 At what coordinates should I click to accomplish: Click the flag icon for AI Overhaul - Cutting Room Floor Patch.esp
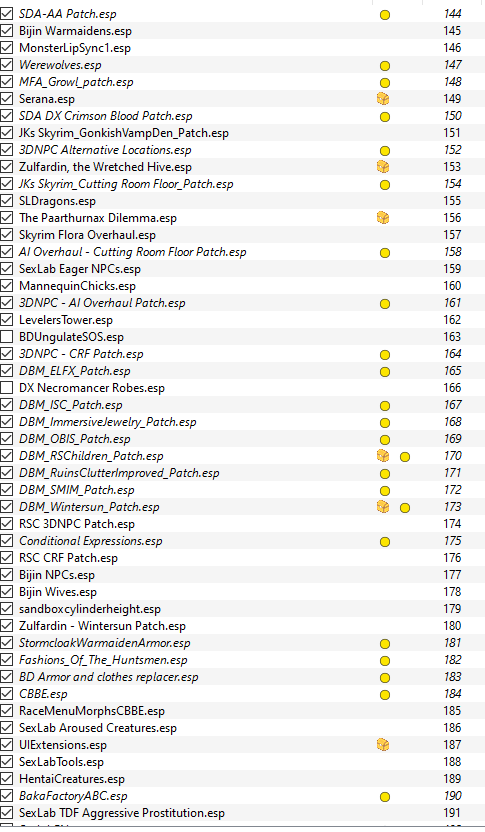pos(385,253)
